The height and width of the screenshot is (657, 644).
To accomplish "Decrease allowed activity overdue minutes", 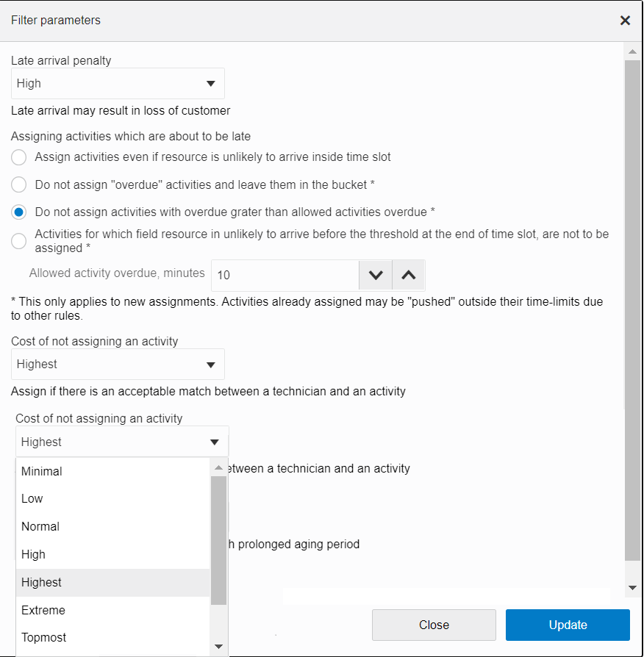I will click(x=376, y=276).
